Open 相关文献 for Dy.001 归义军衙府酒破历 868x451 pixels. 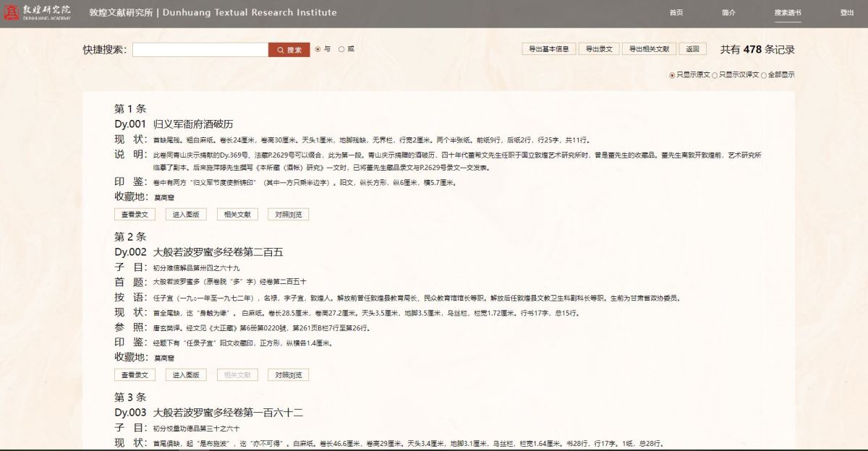coord(237,215)
